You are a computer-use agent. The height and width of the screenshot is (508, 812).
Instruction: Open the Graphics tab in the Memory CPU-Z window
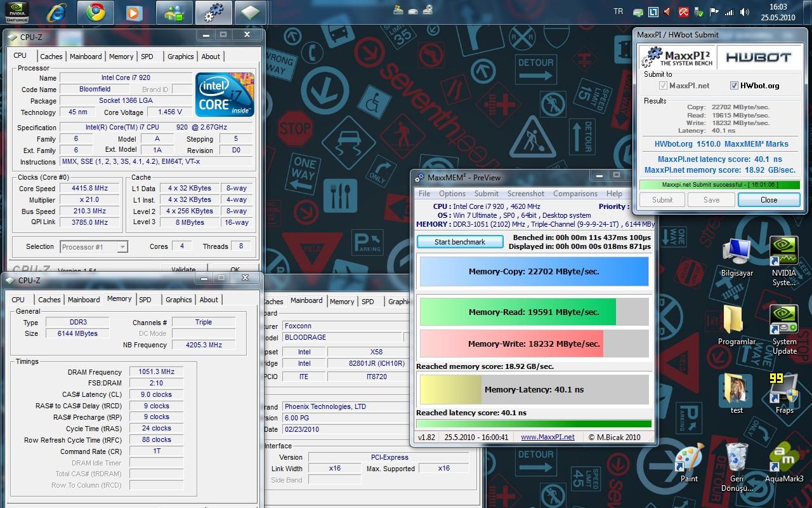coord(179,300)
